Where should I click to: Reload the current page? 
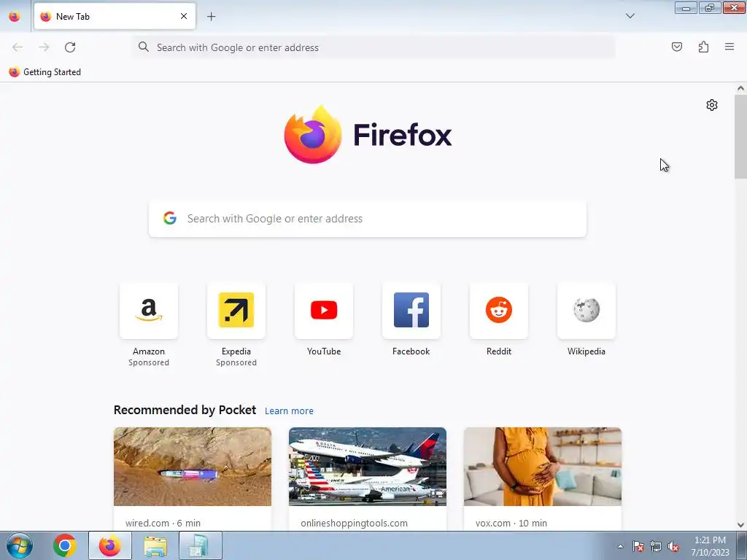[x=70, y=47]
